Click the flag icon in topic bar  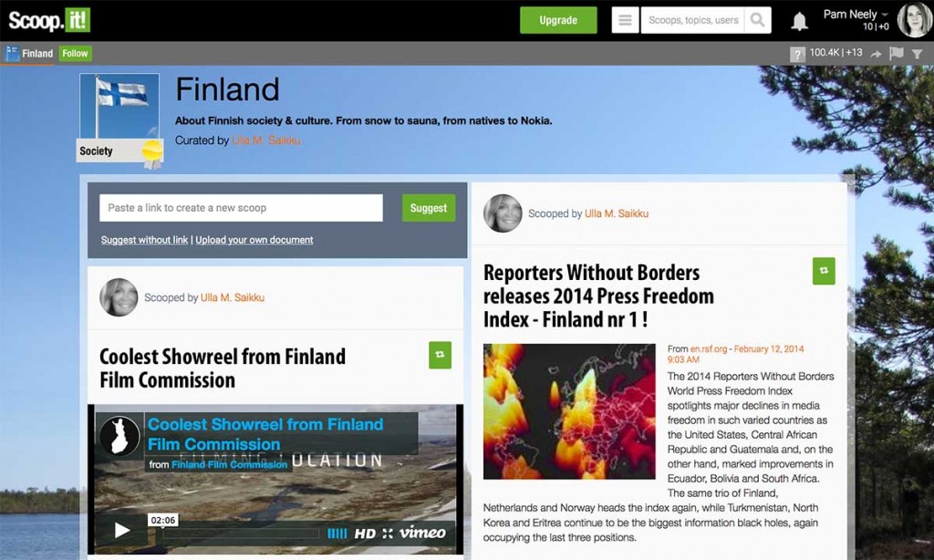pos(896,54)
